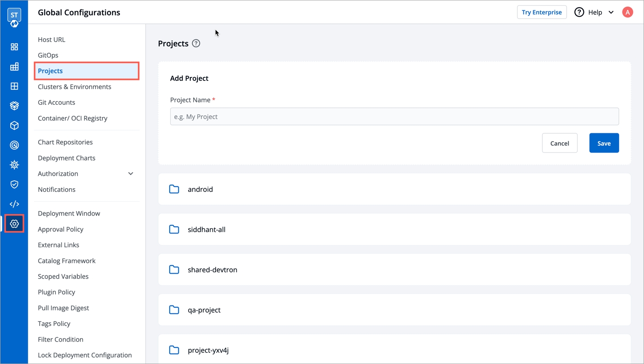
Task: Open the Git Accounts section
Action: (56, 102)
